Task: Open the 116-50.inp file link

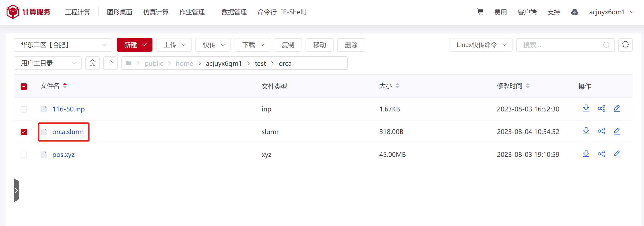Action: point(69,109)
